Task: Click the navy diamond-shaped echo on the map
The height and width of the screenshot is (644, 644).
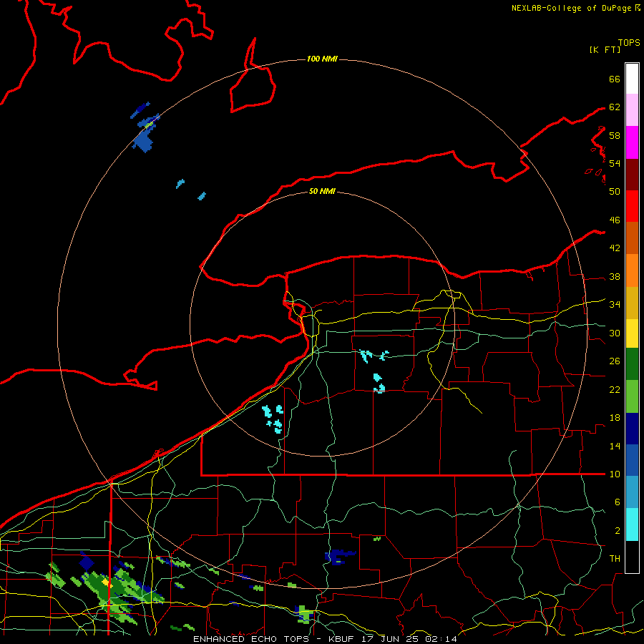Action: pos(87,562)
